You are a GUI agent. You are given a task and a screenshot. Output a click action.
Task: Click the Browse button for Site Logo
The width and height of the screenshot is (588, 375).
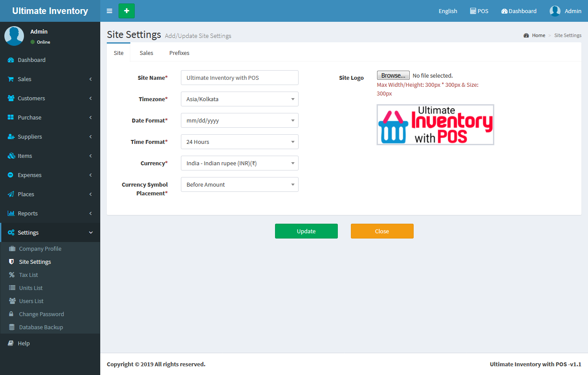(393, 75)
